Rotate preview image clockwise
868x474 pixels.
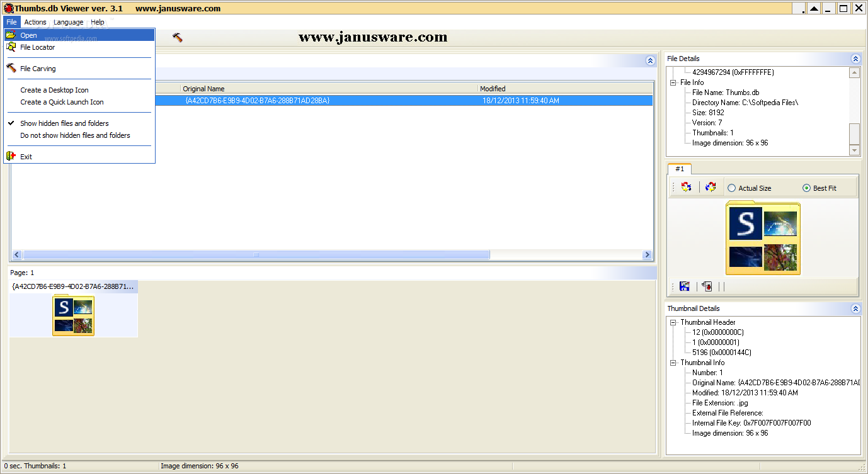tap(711, 187)
